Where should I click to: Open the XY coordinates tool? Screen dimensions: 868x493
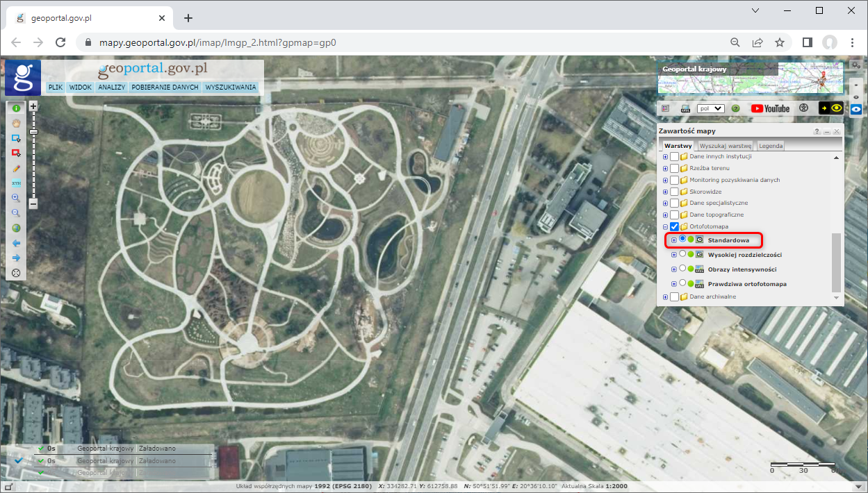click(16, 183)
